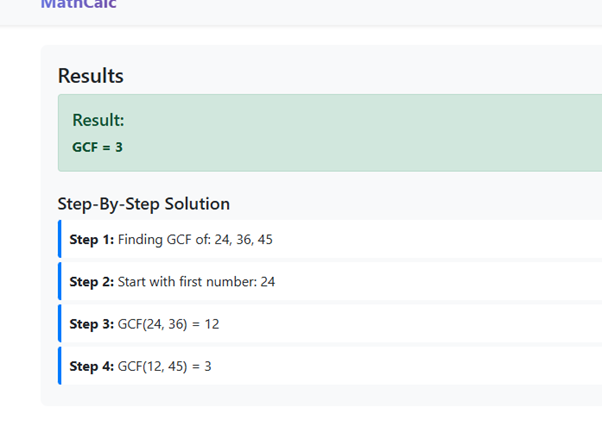This screenshot has height=426, width=602.
Task: Click the white top navigation bar
Action: pos(350,10)
